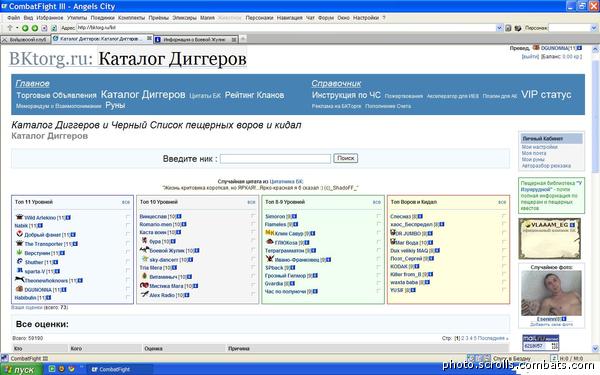600x375 pixels.
Task: Click the green quick launch icon on taskbar
Action: point(52,369)
